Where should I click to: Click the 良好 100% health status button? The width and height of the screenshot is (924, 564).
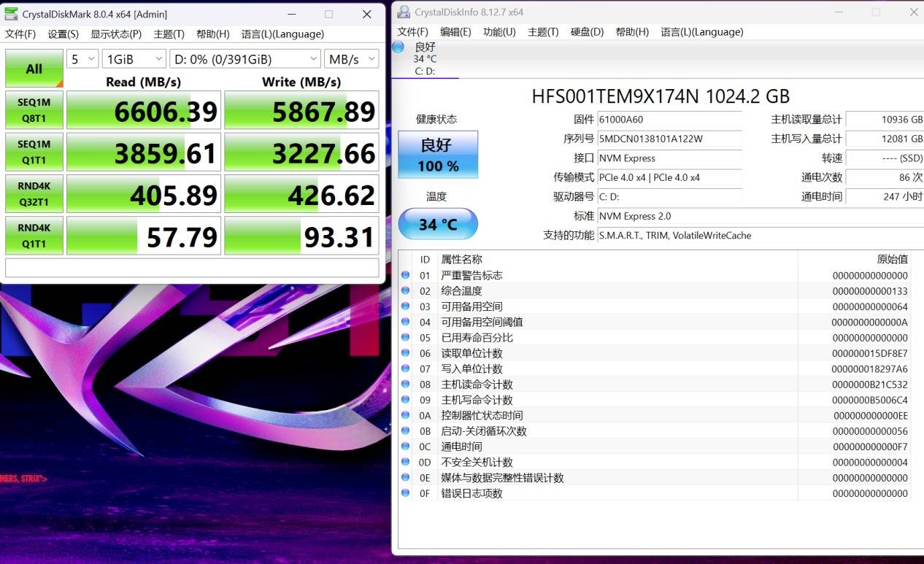(438, 155)
